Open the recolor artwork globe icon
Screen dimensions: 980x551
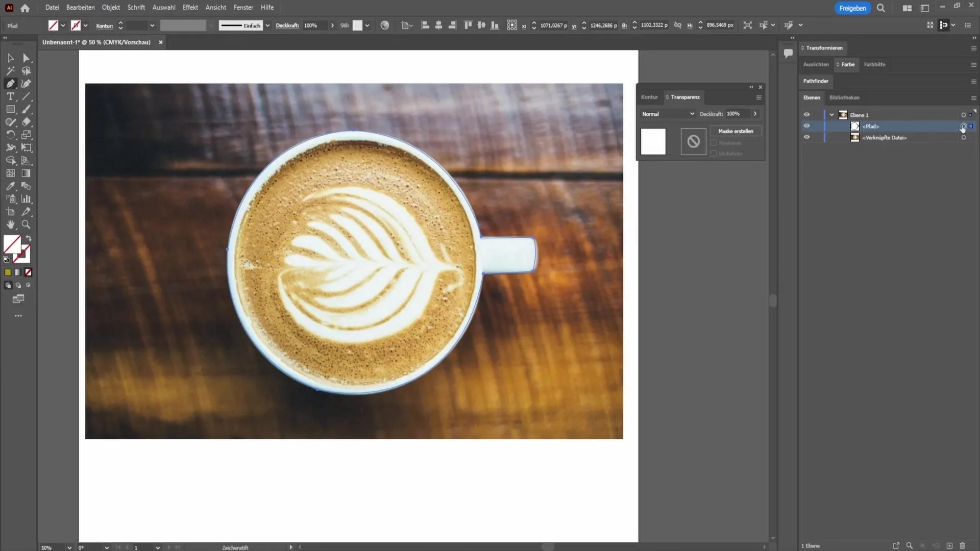pos(385,25)
